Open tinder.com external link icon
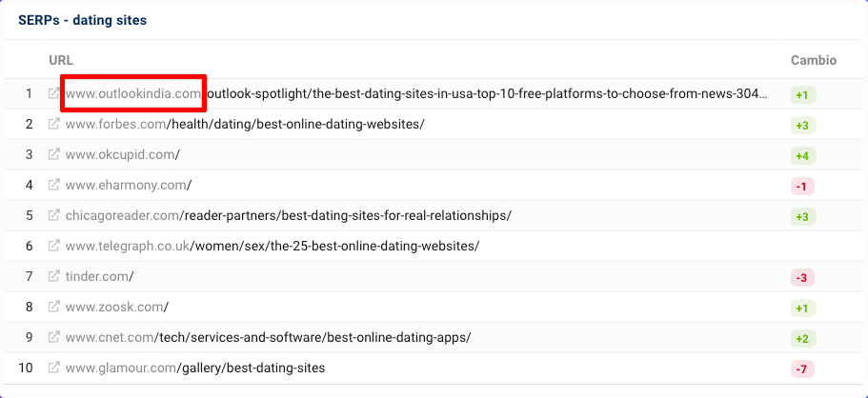Image resolution: width=868 pixels, height=398 pixels. (x=54, y=276)
